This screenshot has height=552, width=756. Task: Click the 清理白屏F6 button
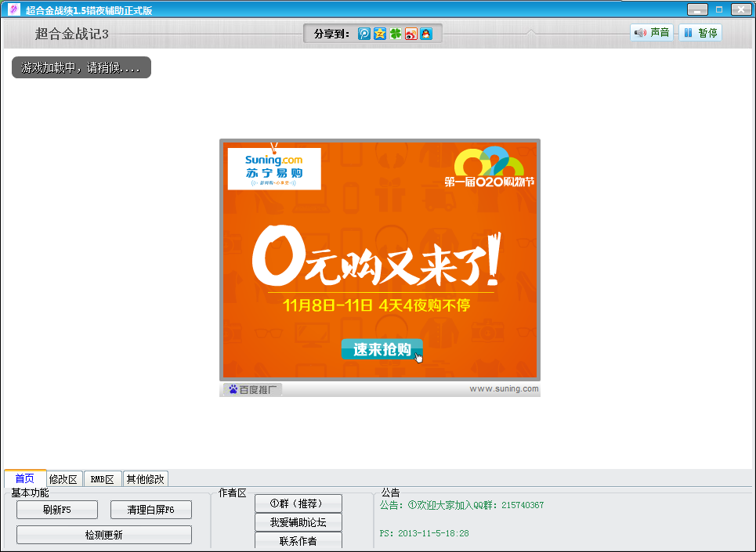pos(151,510)
